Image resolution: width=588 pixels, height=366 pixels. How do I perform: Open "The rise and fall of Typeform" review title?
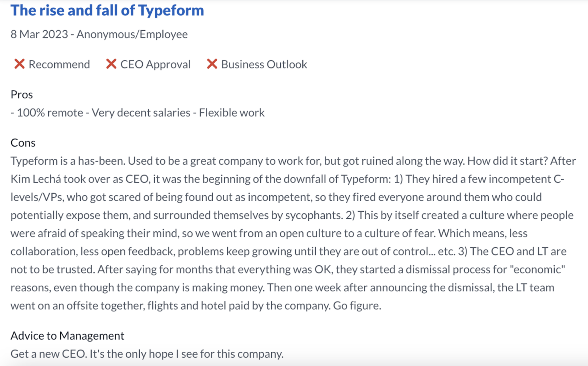click(107, 11)
